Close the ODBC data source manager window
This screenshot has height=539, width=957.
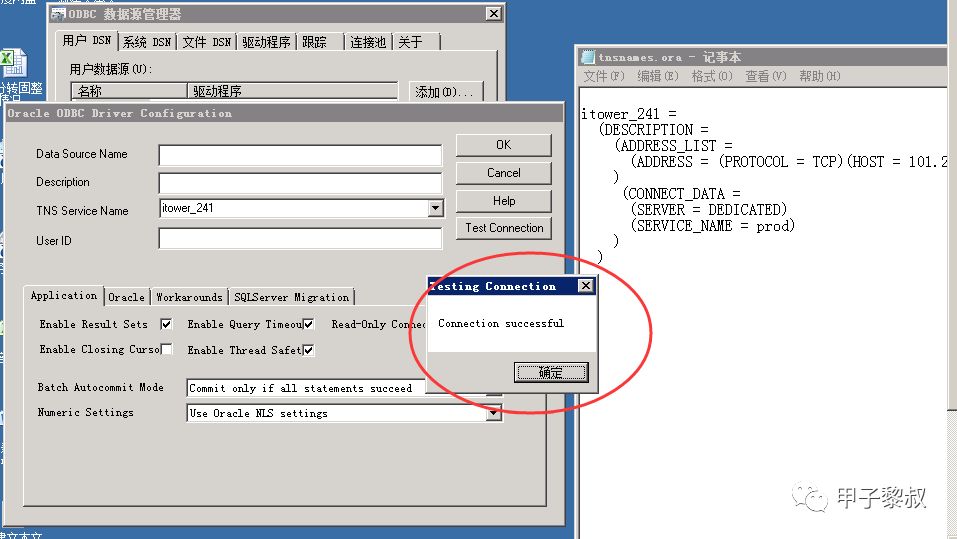[x=494, y=13]
